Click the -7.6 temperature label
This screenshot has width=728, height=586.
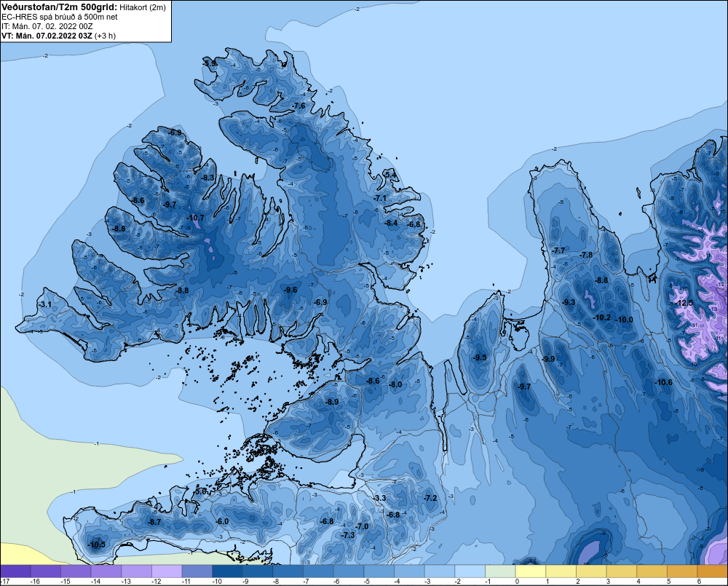pos(299,106)
